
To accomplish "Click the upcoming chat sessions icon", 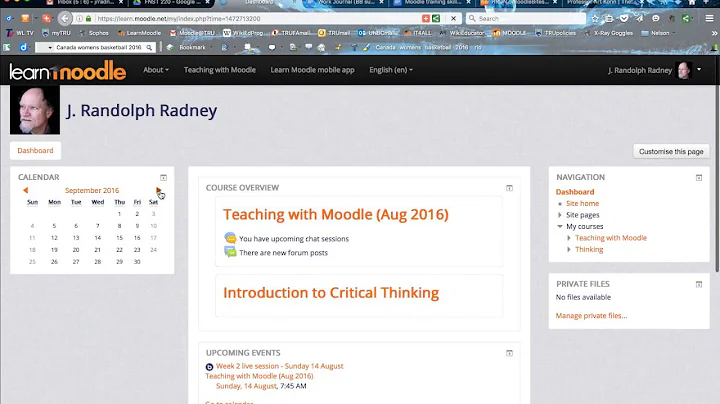I will 230,238.
